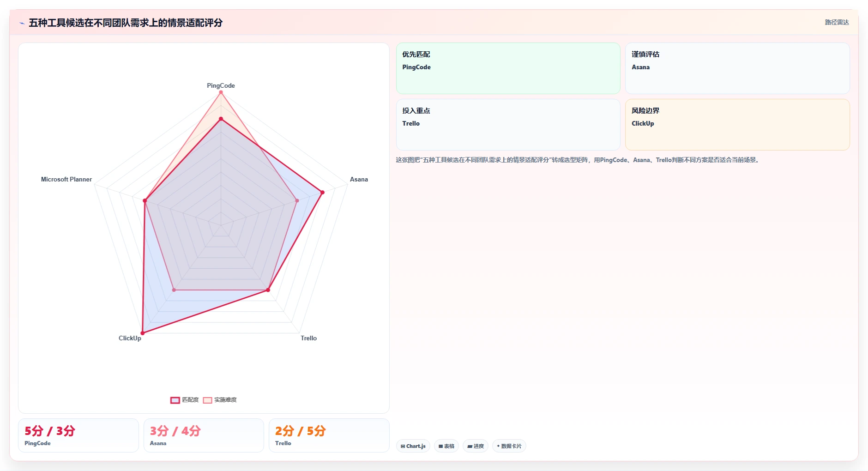Click the 5分 / 3分 PingCode score card
Image resolution: width=868 pixels, height=471 pixels.
78,435
